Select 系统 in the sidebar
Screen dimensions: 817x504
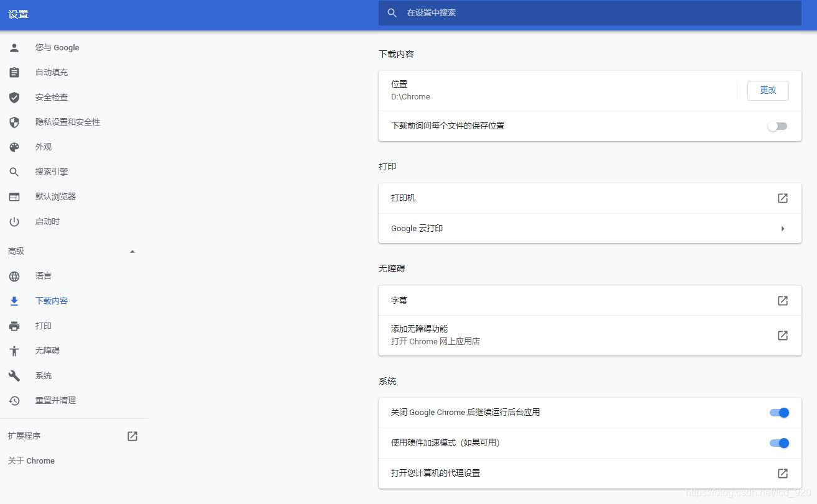pyautogui.click(x=44, y=376)
